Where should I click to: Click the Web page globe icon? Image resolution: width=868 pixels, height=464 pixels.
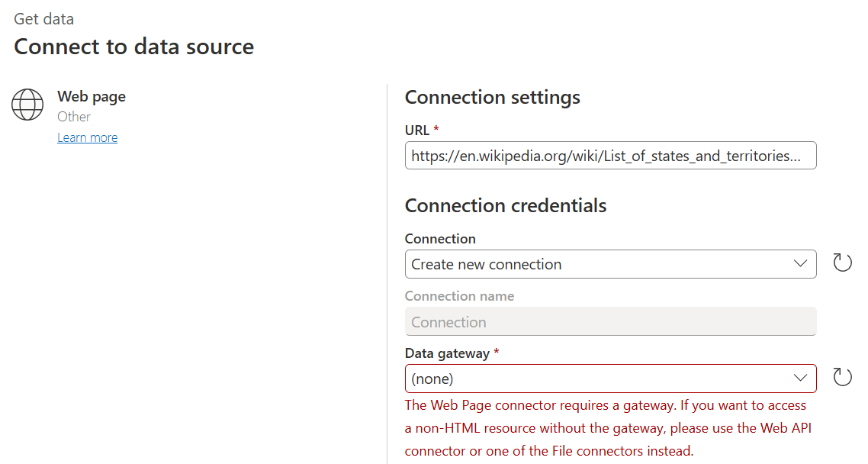point(27,105)
